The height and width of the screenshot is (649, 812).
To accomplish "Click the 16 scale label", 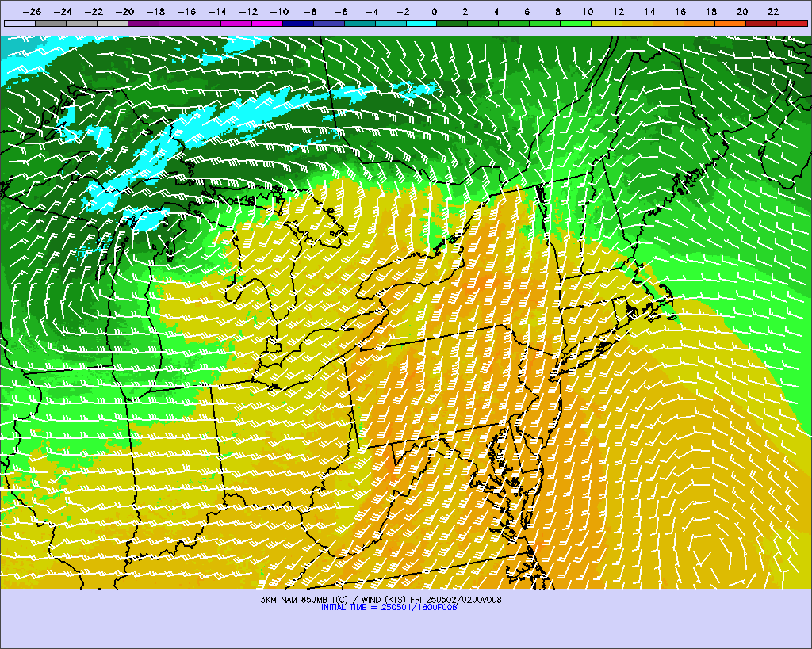I will [680, 11].
